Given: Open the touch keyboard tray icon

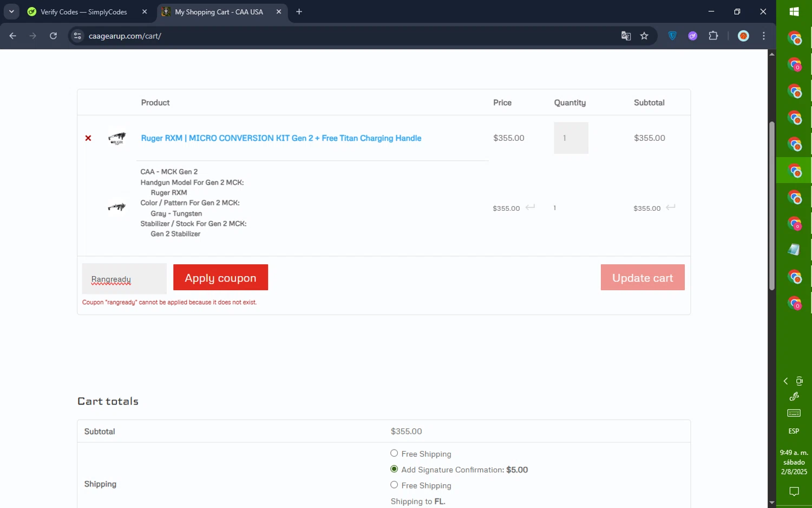Looking at the screenshot, I should pos(794,413).
